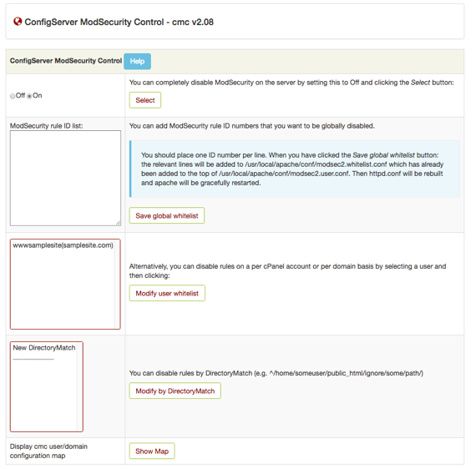The height and width of the screenshot is (469, 476).
Task: Focus the ModSecurity rule ID list textarea
Action: point(66,178)
